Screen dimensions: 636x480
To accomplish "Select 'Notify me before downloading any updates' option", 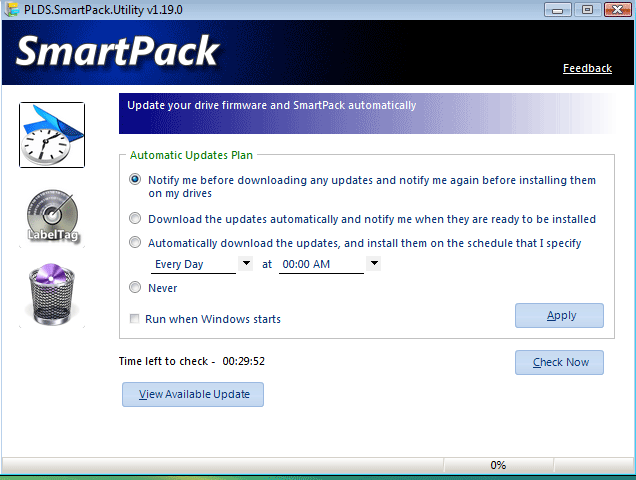I will tap(135, 179).
